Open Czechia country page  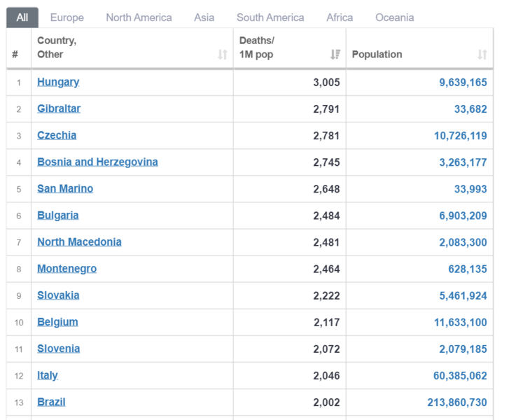(x=57, y=135)
